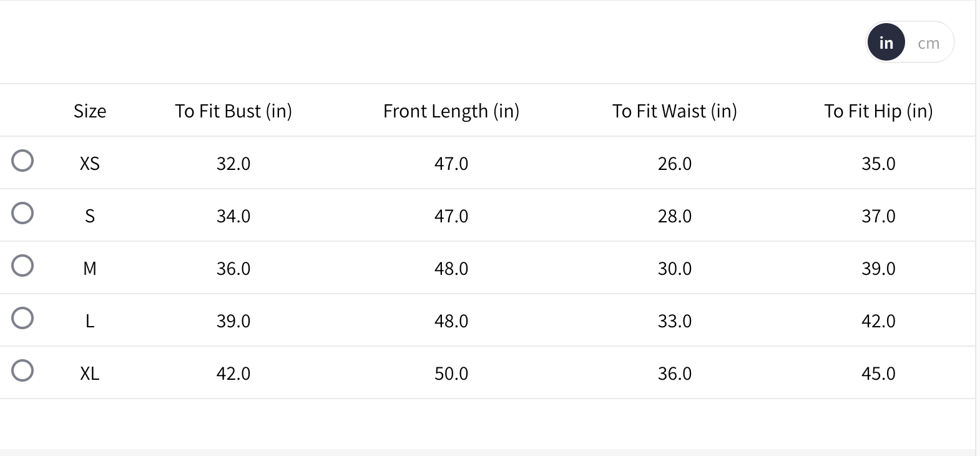Select the L size radio button
The height and width of the screenshot is (456, 980).
(22, 318)
